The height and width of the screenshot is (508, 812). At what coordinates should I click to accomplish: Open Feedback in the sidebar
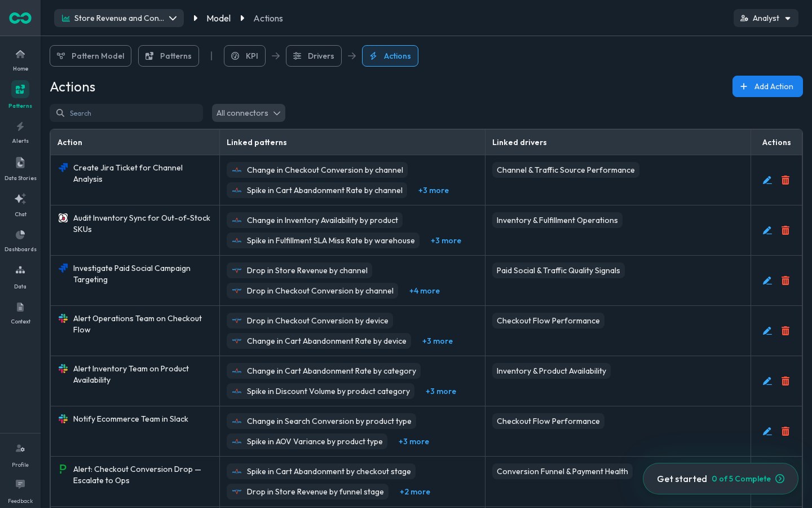tap(20, 491)
